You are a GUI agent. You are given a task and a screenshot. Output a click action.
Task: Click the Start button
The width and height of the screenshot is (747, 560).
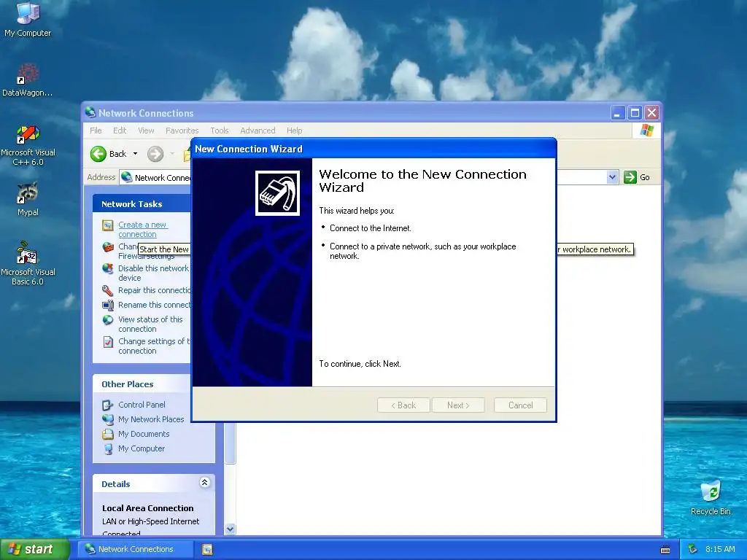click(34, 550)
